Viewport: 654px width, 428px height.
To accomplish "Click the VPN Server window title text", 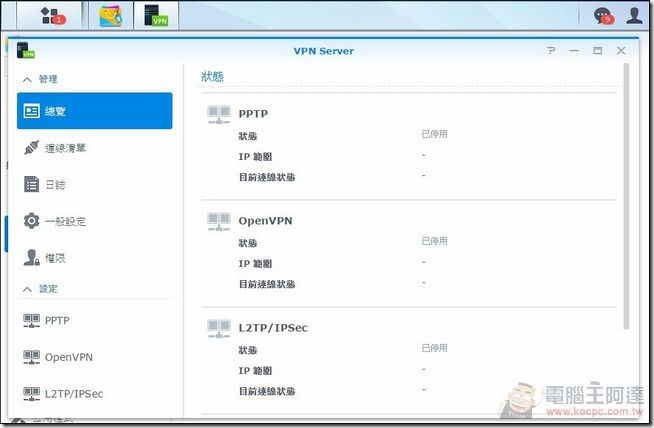I will (x=324, y=51).
